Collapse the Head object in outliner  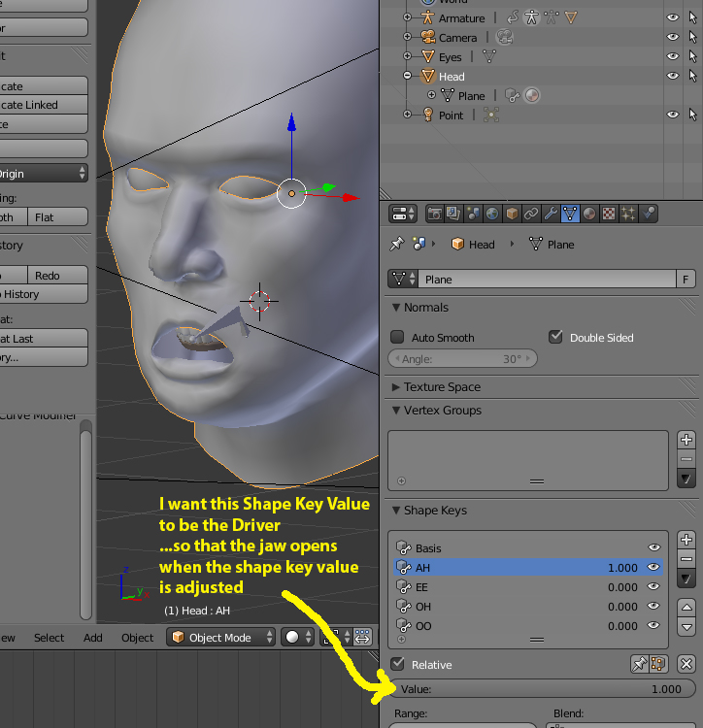(407, 75)
